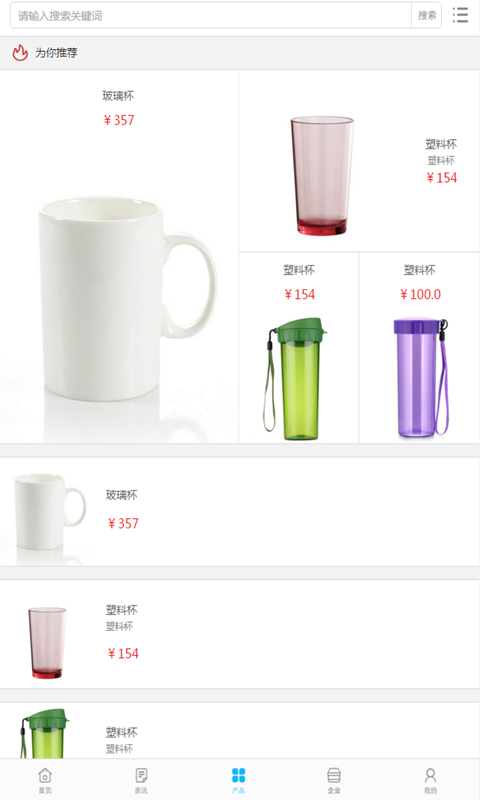Select the pink tumbler list thumbnail
The height and width of the screenshot is (800, 480).
[x=47, y=642]
